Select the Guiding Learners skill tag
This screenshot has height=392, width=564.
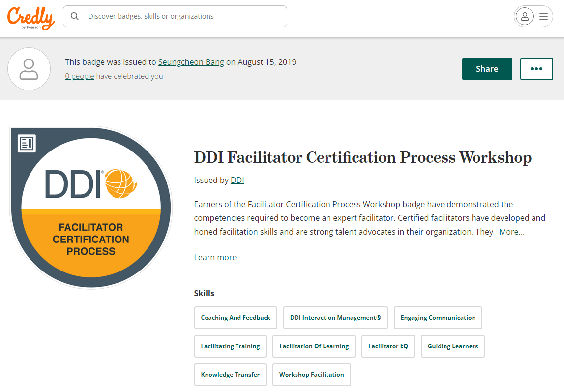tap(452, 346)
